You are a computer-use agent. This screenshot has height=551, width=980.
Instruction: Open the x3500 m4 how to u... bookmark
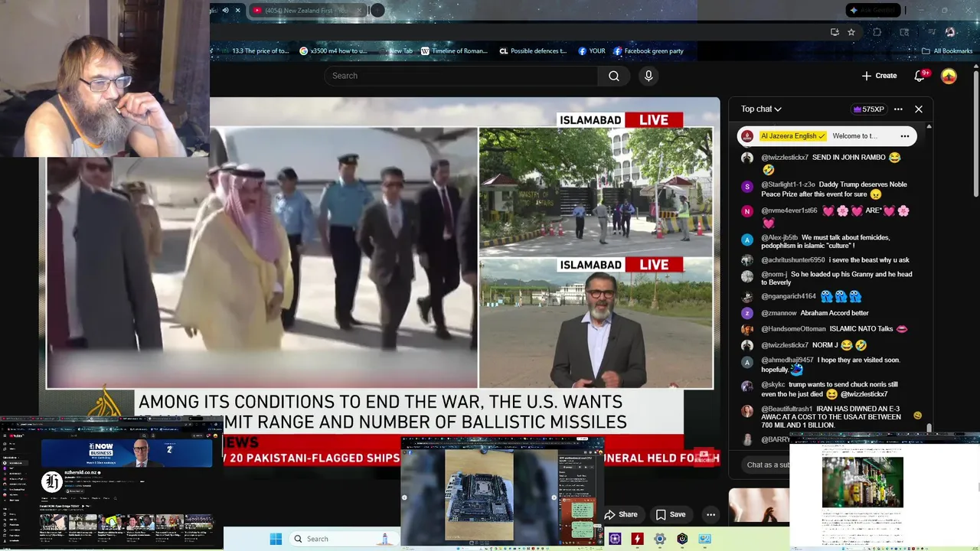tap(333, 51)
